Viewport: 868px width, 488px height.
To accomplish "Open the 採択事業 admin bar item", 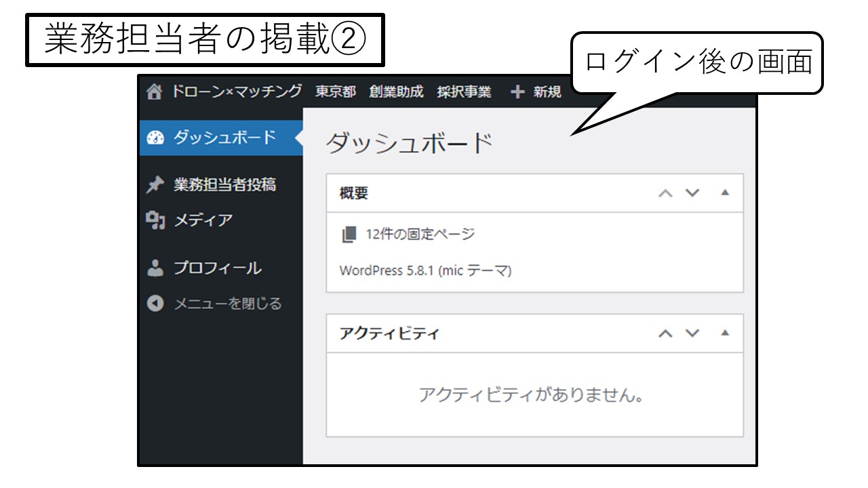I will click(x=464, y=92).
